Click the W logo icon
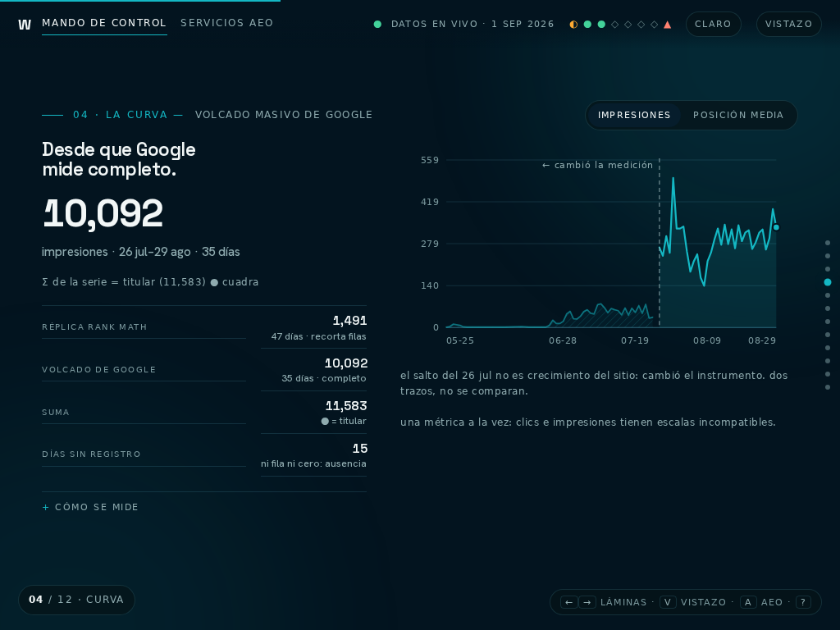The image size is (840, 630). [x=25, y=24]
